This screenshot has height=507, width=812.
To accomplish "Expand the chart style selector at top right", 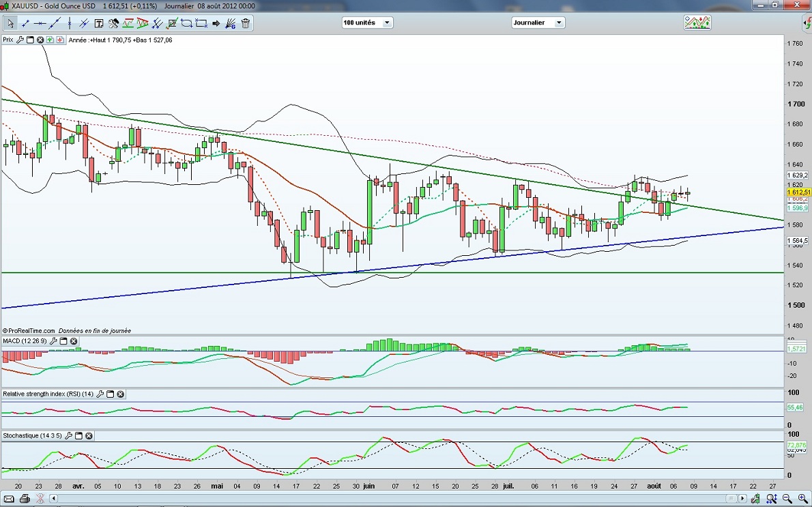I will pos(697,23).
